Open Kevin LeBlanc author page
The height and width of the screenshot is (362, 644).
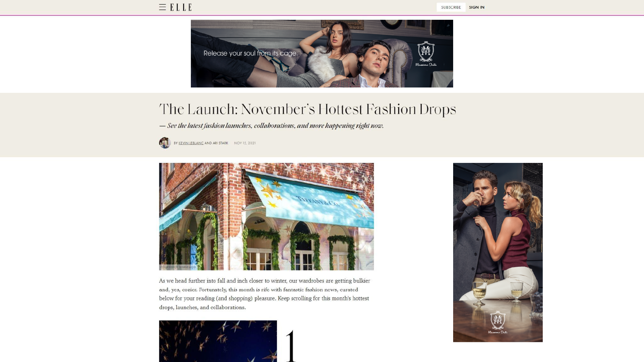coord(191,143)
